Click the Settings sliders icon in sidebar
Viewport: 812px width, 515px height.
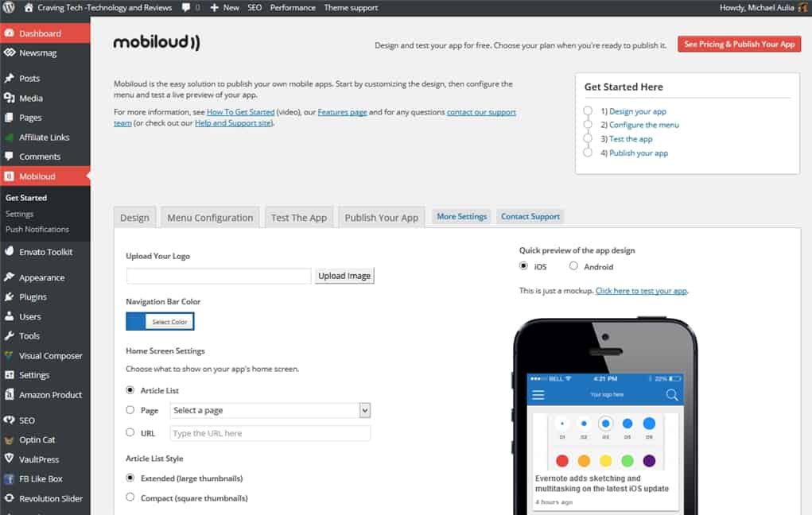(x=9, y=375)
